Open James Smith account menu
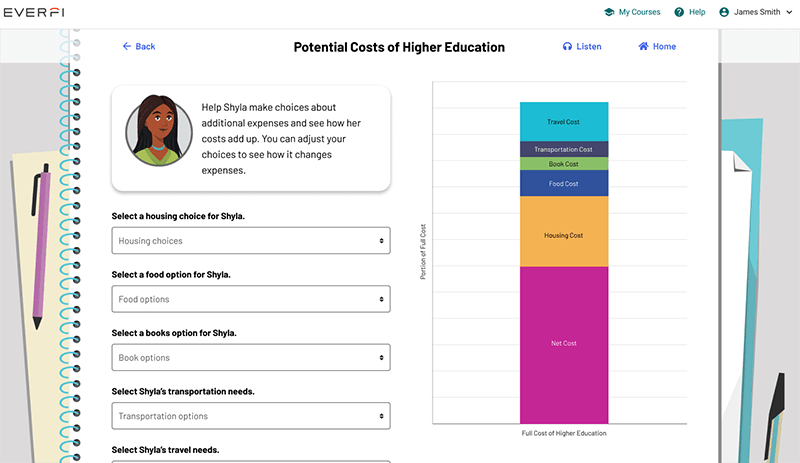This screenshot has height=463, width=800. 756,12
